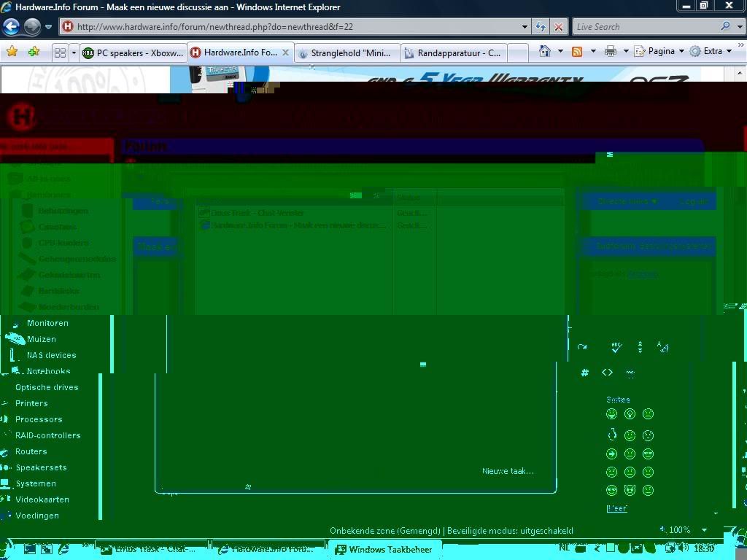Show more smilies via the Meer link
This screenshot has height=560, width=747.
(x=617, y=508)
